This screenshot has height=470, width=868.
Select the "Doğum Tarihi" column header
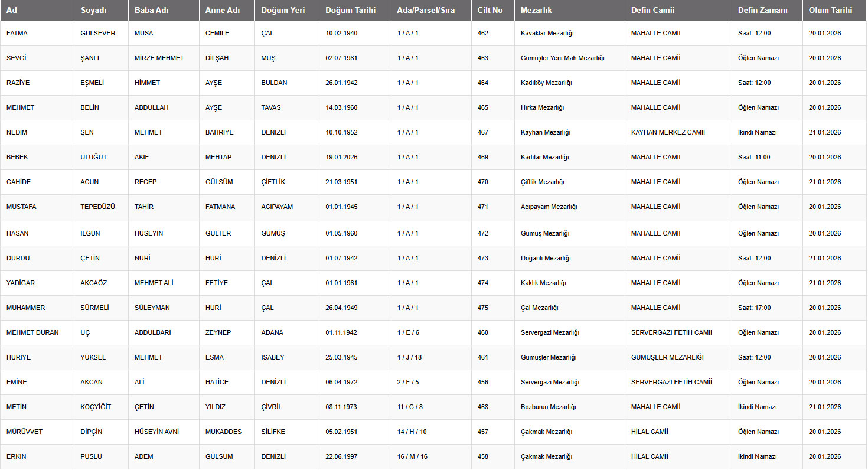pyautogui.click(x=350, y=10)
